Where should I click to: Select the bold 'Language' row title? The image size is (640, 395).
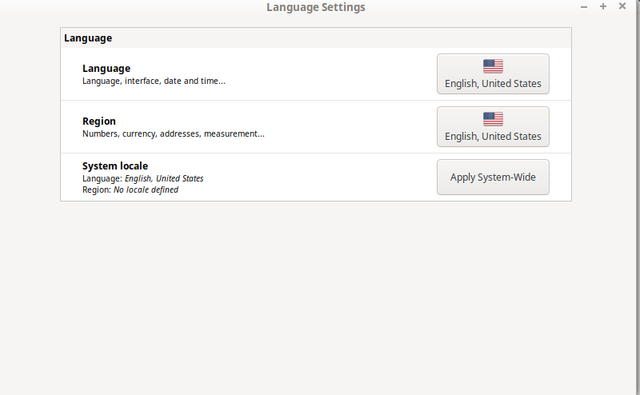pyautogui.click(x=106, y=68)
